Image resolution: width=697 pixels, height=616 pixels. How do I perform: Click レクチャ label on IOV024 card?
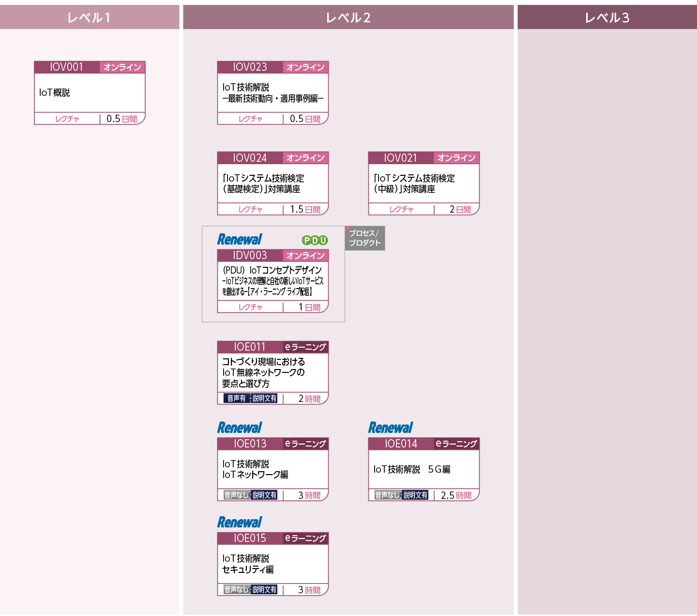250,209
